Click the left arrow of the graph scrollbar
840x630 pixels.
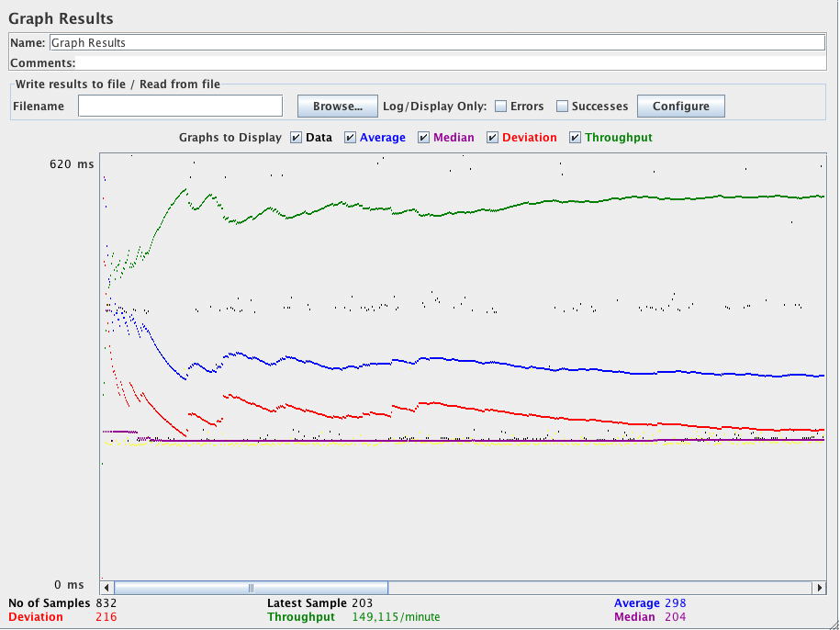106,587
